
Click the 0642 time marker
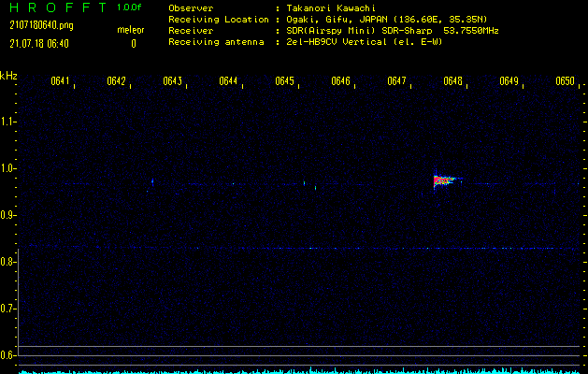[x=116, y=81]
